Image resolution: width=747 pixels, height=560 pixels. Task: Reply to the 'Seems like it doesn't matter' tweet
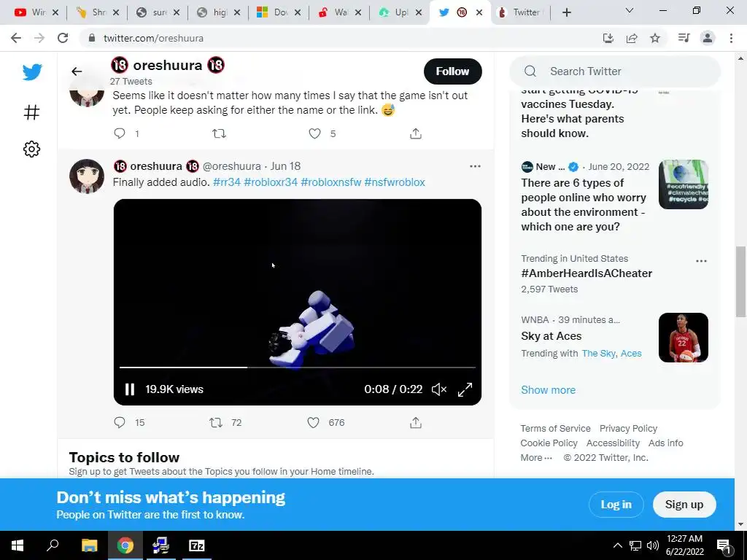click(x=120, y=133)
